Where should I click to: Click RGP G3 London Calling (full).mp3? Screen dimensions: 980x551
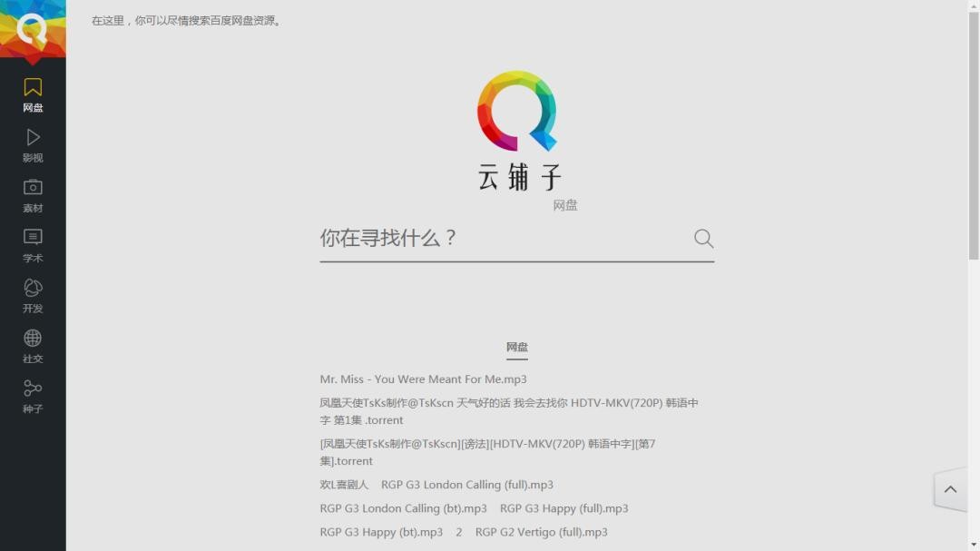pos(466,485)
